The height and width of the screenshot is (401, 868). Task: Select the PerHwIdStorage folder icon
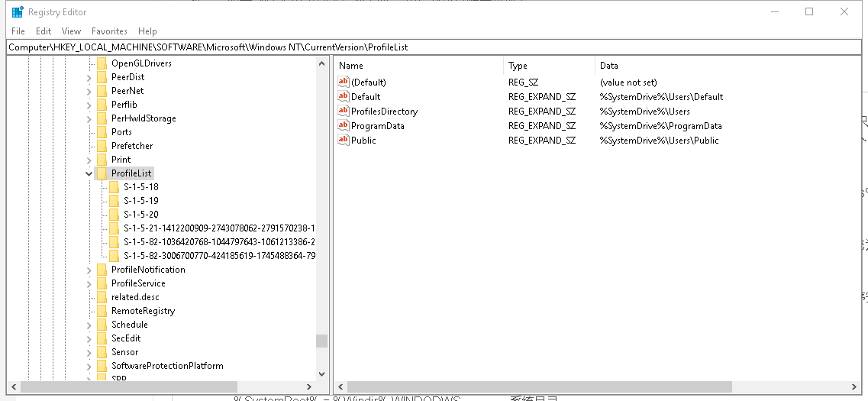(x=102, y=118)
